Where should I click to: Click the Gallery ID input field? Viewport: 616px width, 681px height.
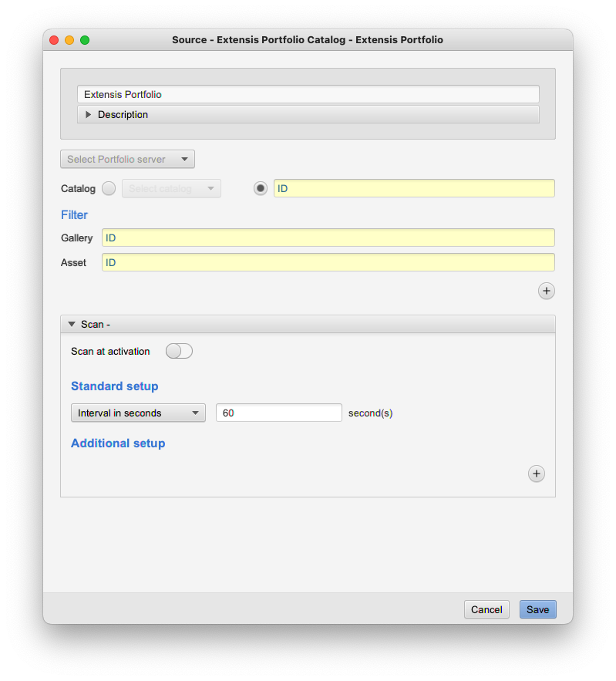(x=328, y=238)
